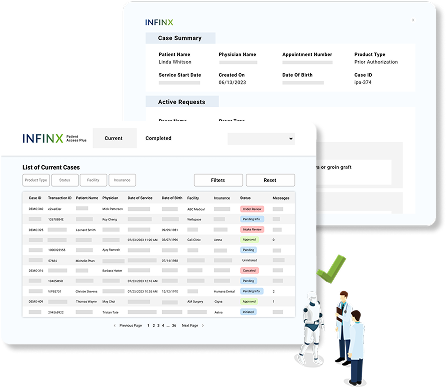Select the Active Requests section header

click(182, 102)
